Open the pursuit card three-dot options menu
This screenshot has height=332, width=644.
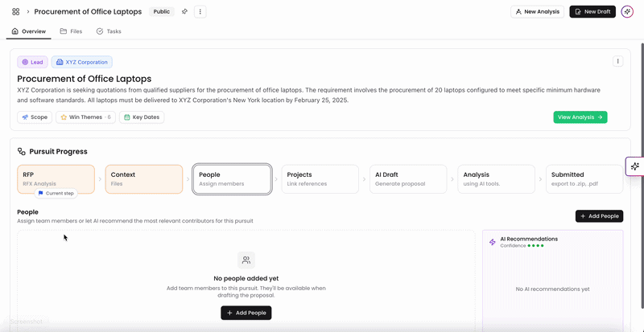coord(617,61)
